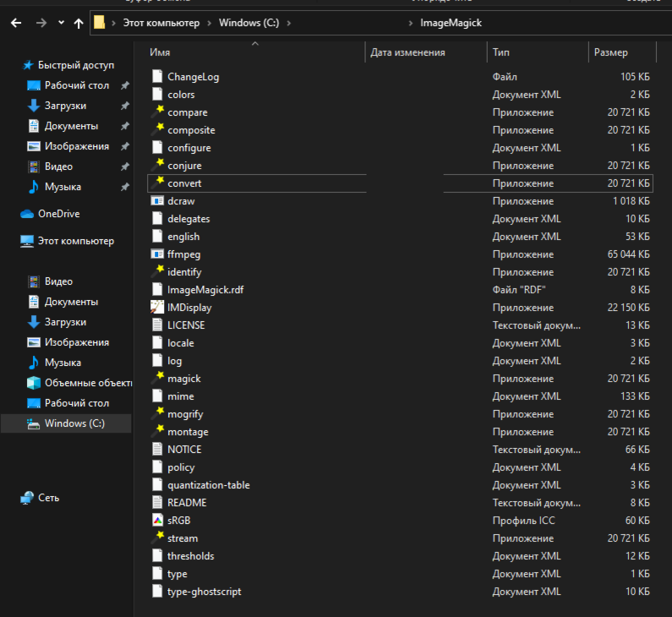The width and height of the screenshot is (672, 617).
Task: Go up one folder level arrow
Action: pos(79,23)
